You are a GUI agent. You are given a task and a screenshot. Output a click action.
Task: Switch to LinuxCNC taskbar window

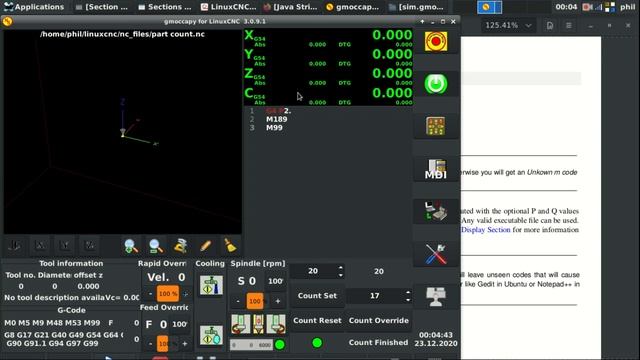coord(228,7)
